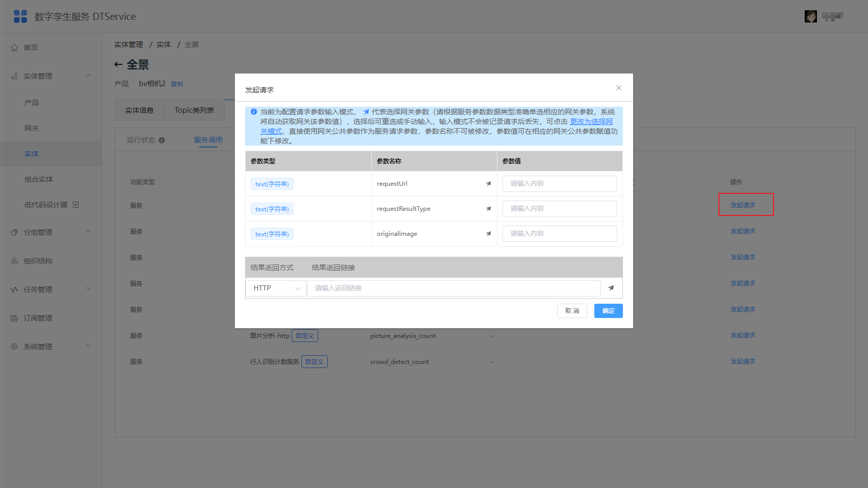Click the text(字符串) tag in requestUrl row
Image resolution: width=868 pixels, height=488 pixels.
272,184
